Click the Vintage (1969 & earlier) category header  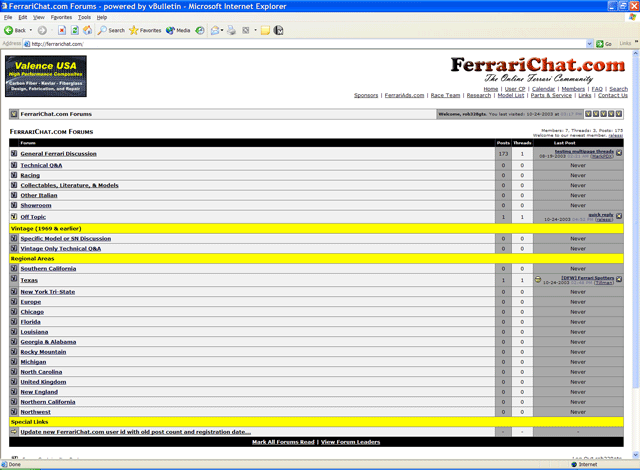point(316,228)
